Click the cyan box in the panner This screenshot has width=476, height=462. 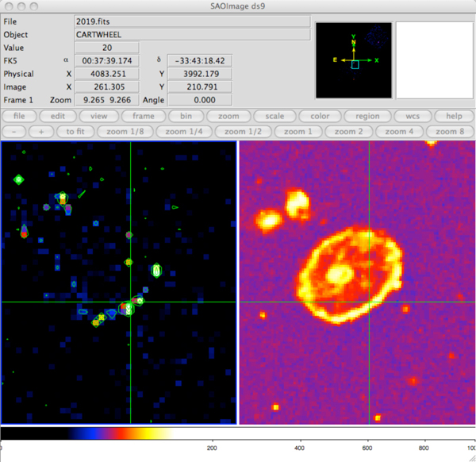pyautogui.click(x=355, y=65)
